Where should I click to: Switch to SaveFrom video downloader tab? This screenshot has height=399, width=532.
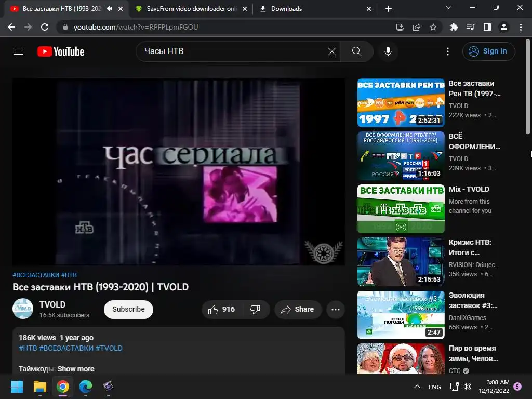(x=191, y=9)
